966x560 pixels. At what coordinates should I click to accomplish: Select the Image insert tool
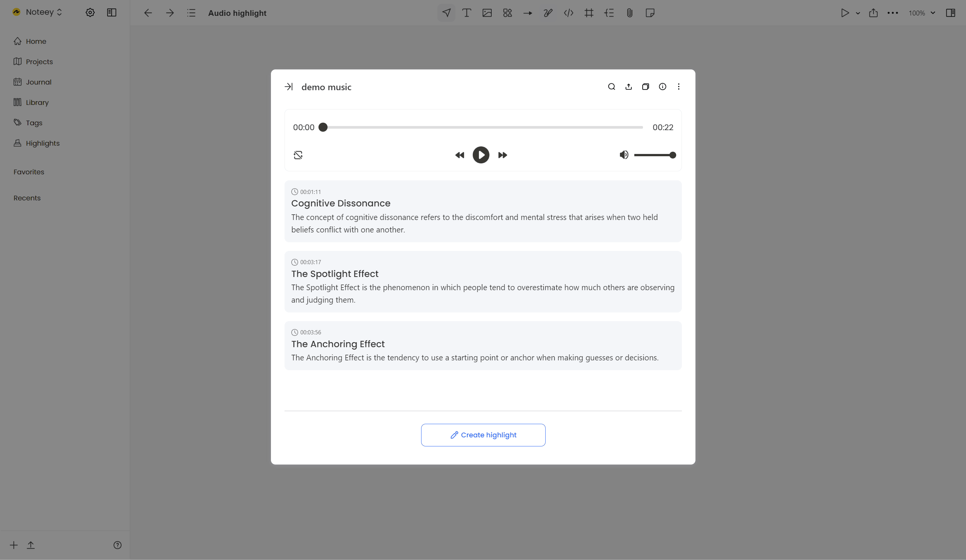[487, 13]
